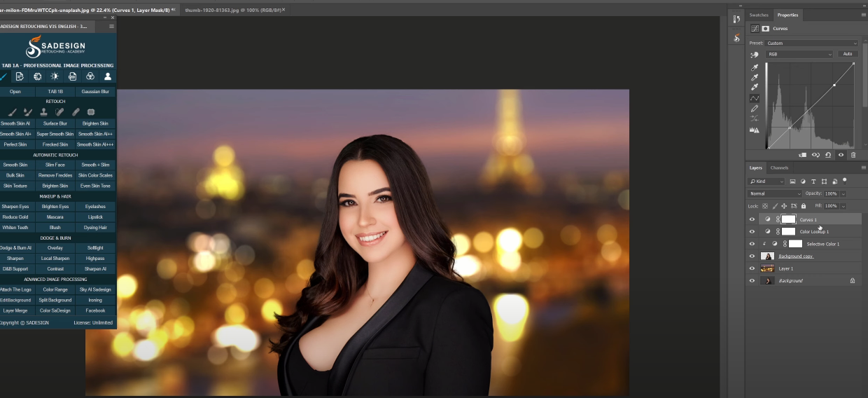Open the color circles tab in Sadesign panel
Screen dimensions: 868x398
click(90, 76)
